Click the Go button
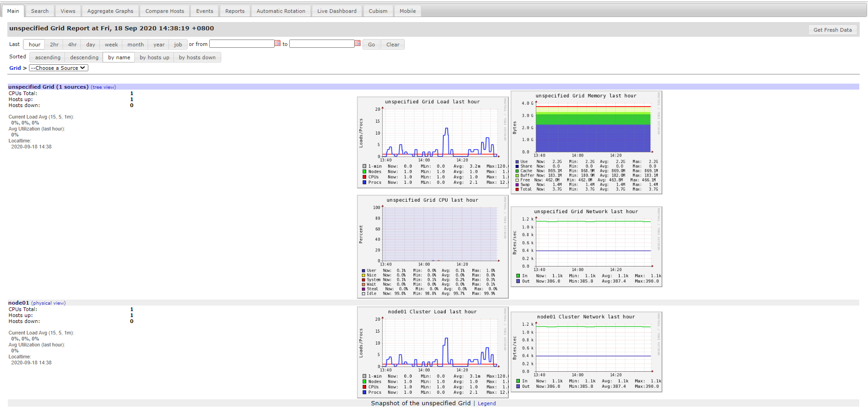The width and height of the screenshot is (868, 408). point(371,45)
